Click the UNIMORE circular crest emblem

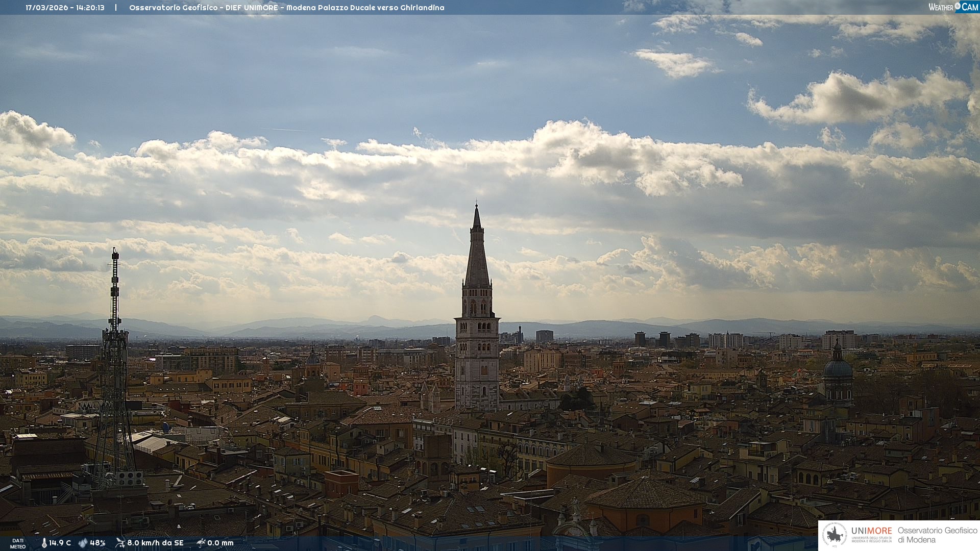tap(835, 535)
